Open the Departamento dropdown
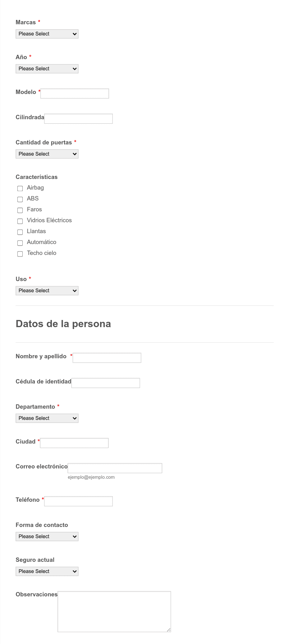Viewport: 289px width, 644px height. click(47, 418)
